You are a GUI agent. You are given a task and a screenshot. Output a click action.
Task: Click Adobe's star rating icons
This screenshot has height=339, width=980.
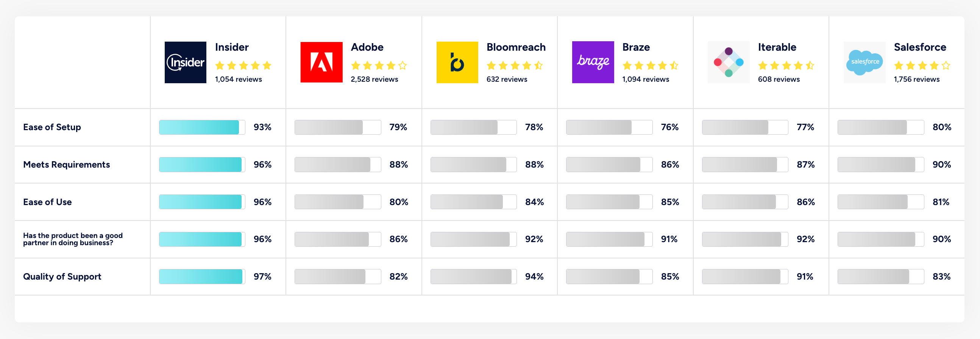pos(379,66)
